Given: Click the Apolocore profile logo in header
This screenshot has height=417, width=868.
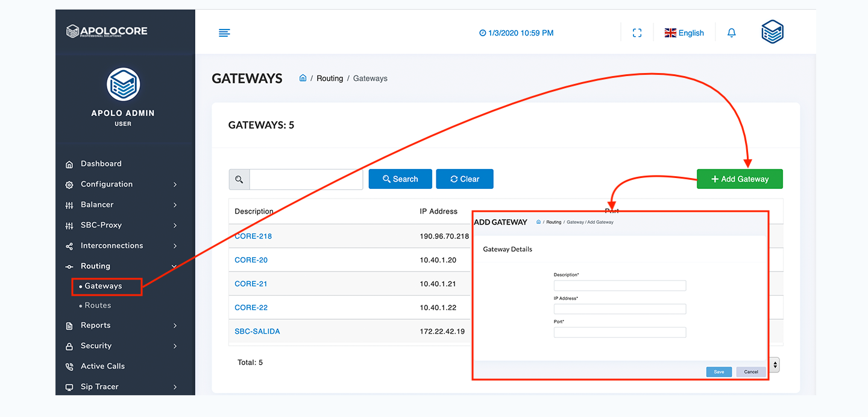Looking at the screenshot, I should [772, 32].
